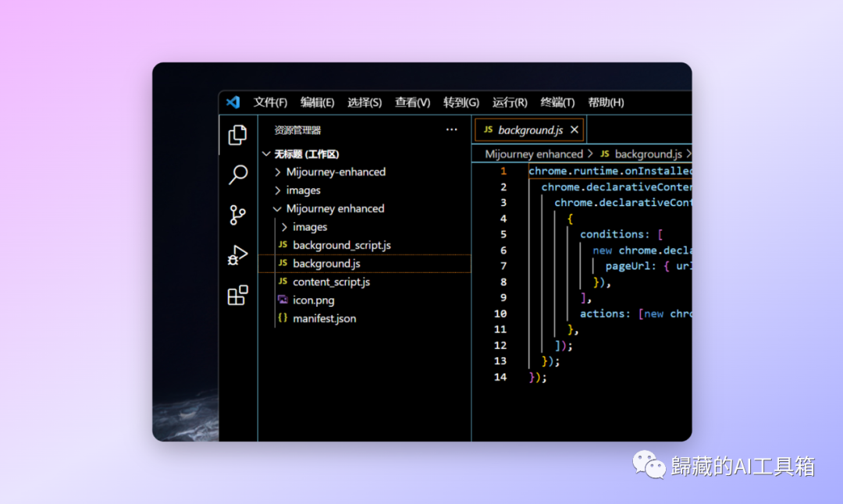843x504 pixels.
Task: Open content_script.js from the explorer
Action: click(365, 282)
